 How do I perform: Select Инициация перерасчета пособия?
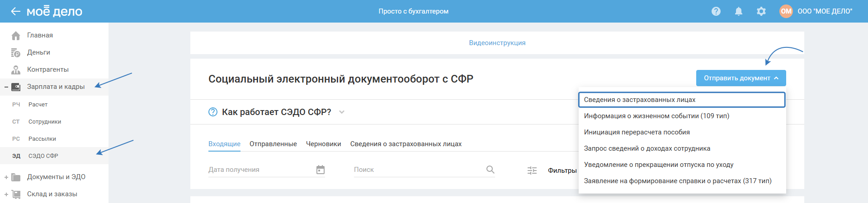[682, 132]
